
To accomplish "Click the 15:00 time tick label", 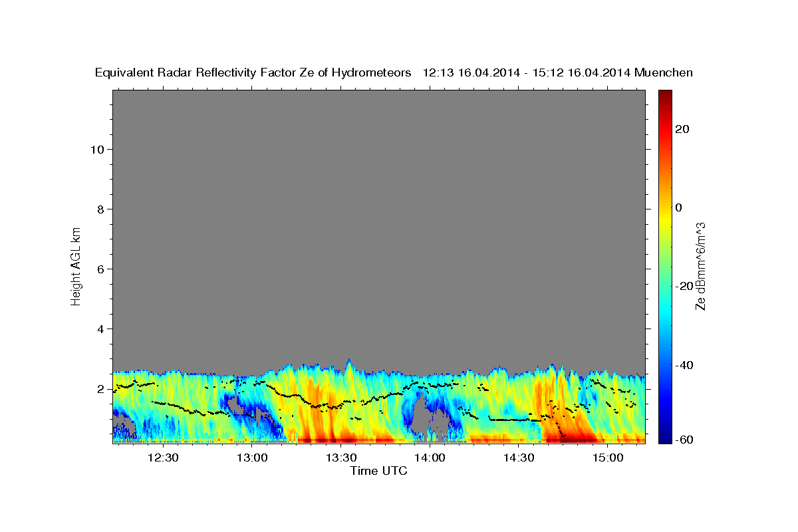I will (607, 458).
